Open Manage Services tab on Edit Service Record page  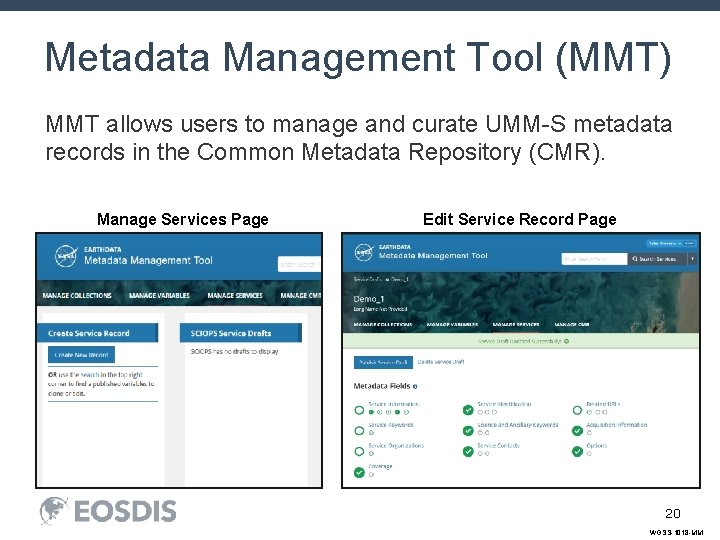click(x=516, y=324)
